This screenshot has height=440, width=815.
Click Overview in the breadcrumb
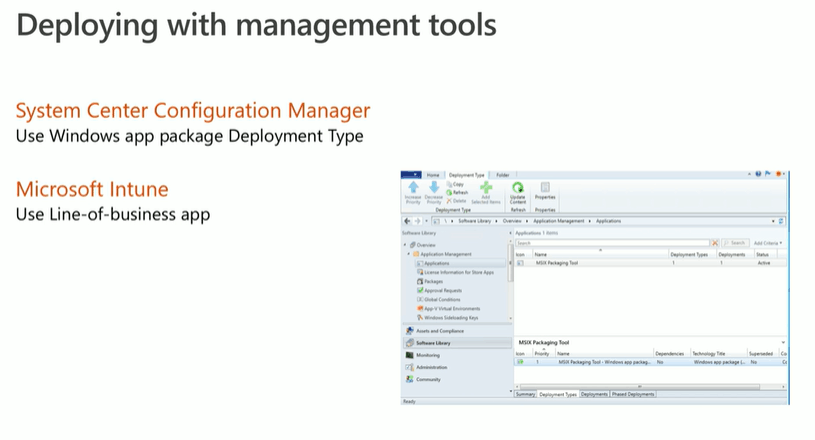tap(511, 221)
